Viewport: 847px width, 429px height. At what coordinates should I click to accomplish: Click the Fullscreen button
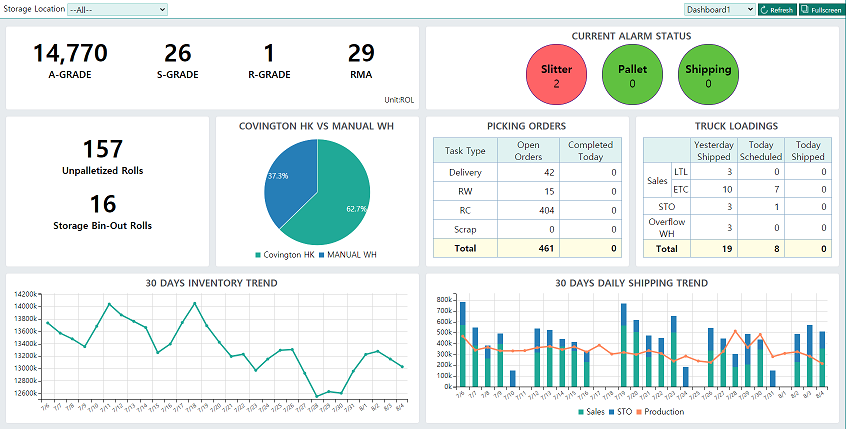821,9
